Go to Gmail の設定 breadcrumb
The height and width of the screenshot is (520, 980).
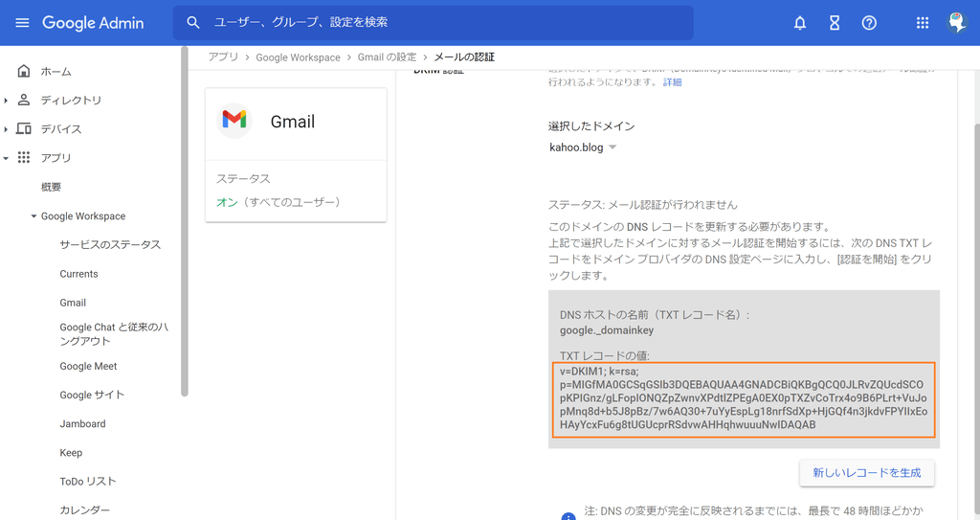pyautogui.click(x=387, y=57)
